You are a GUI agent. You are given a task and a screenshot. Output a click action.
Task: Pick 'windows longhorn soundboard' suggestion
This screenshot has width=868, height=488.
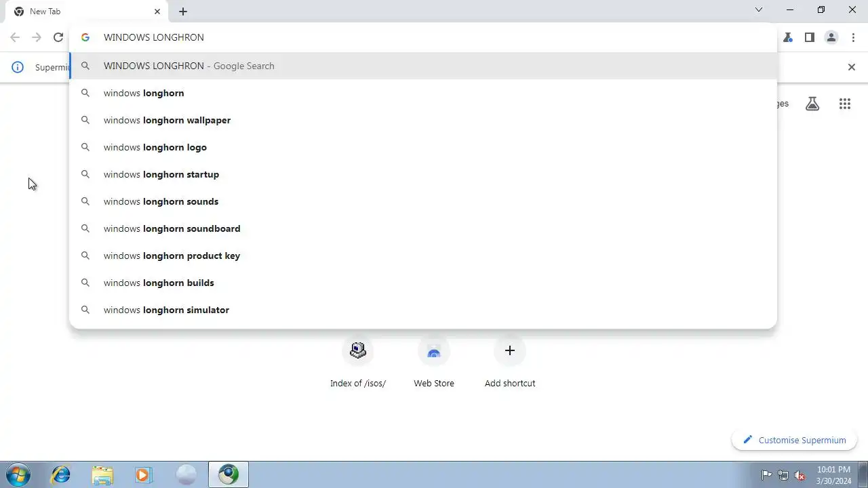[423, 228]
